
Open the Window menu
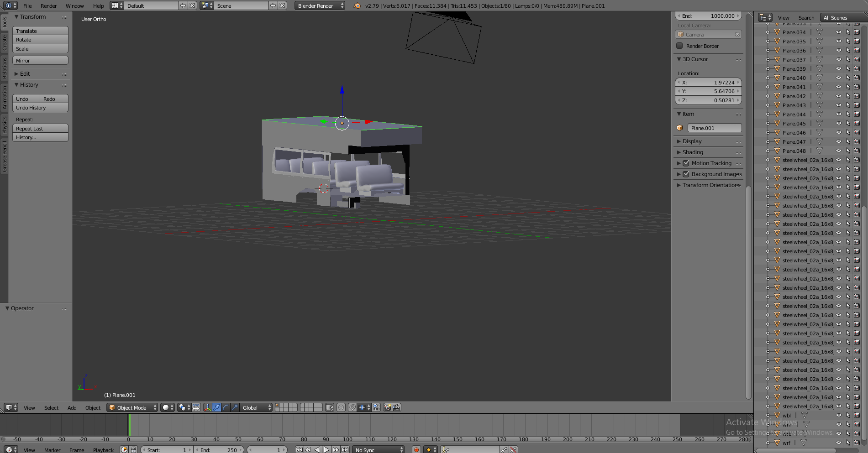click(x=75, y=6)
